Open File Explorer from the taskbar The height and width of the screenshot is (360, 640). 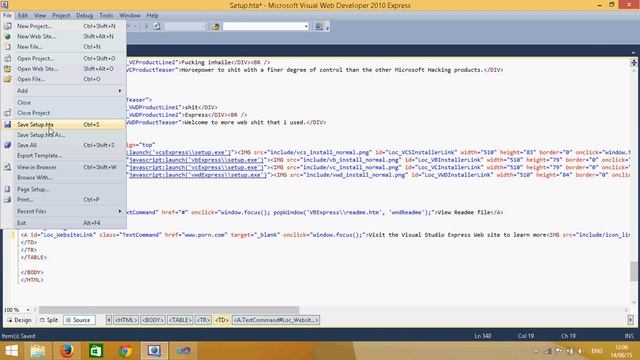click(x=38, y=351)
